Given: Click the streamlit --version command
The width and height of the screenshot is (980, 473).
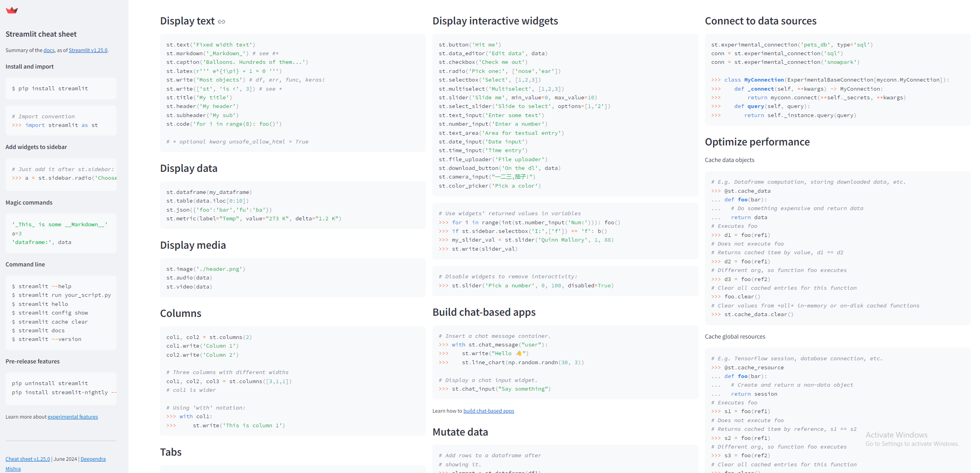Looking at the screenshot, I should (x=46, y=339).
